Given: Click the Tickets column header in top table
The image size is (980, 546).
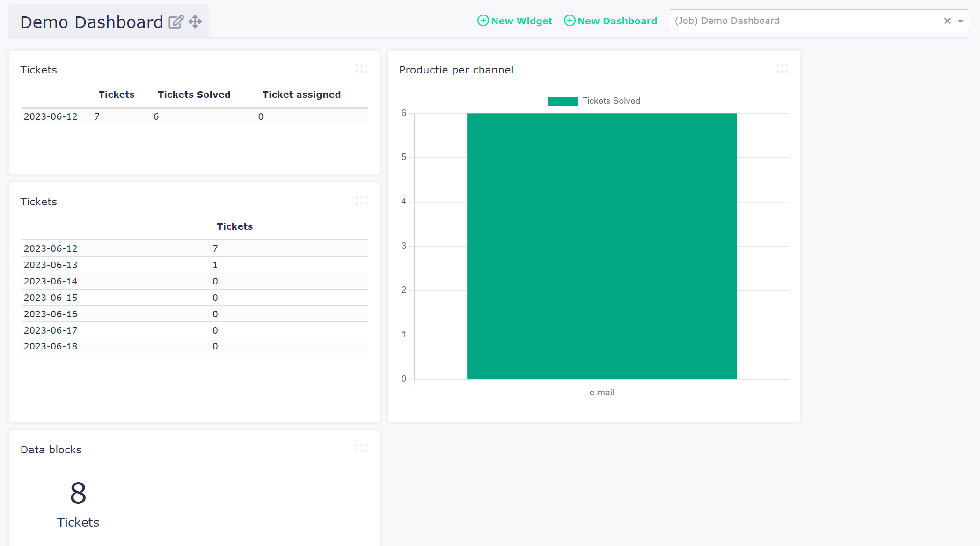Looking at the screenshot, I should [x=117, y=95].
